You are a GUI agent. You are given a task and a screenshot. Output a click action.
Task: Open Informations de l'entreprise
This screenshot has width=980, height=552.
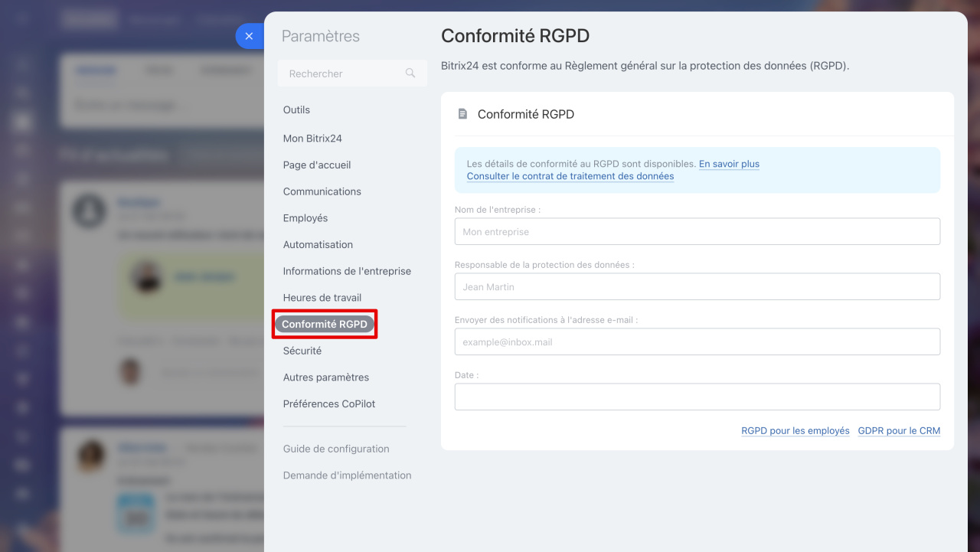[x=347, y=271]
